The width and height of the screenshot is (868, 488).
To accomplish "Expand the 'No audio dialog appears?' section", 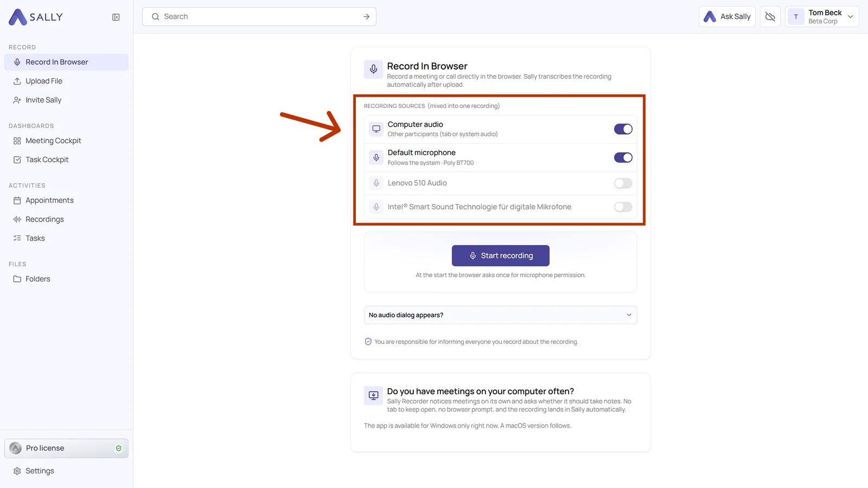I will [500, 315].
